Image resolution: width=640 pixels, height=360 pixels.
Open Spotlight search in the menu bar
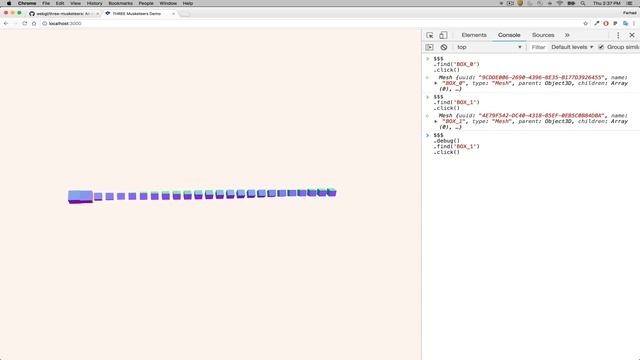point(583,3)
